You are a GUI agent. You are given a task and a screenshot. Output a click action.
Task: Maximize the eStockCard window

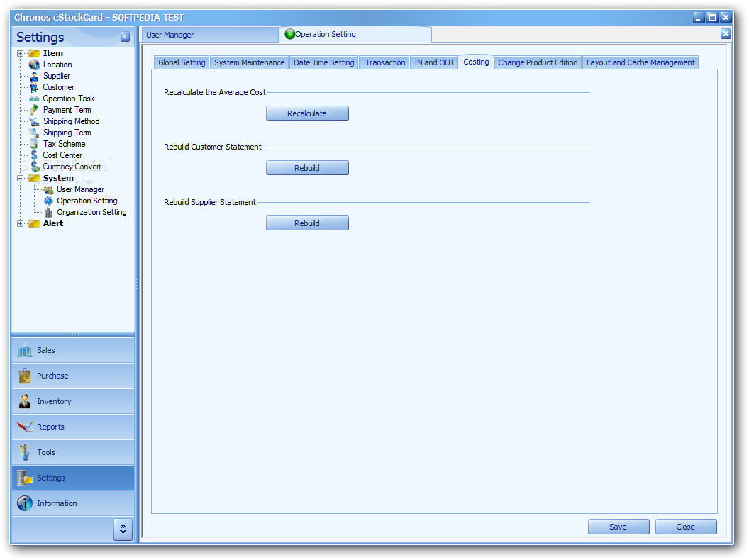[711, 18]
